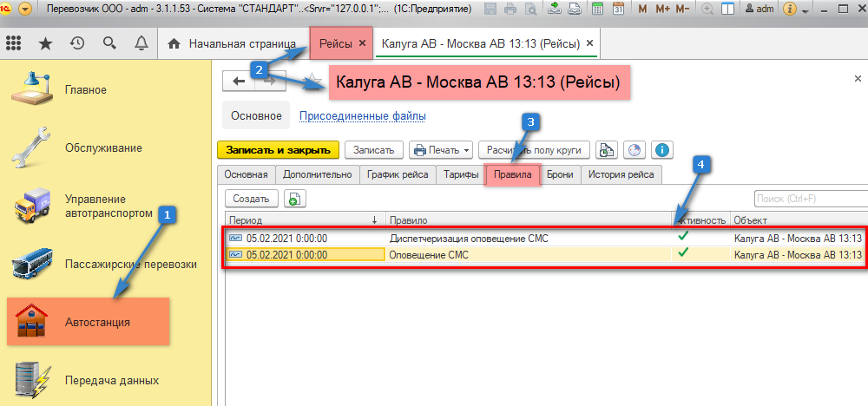Open the History clock icon
This screenshot has height=406, width=868.
click(x=77, y=43)
